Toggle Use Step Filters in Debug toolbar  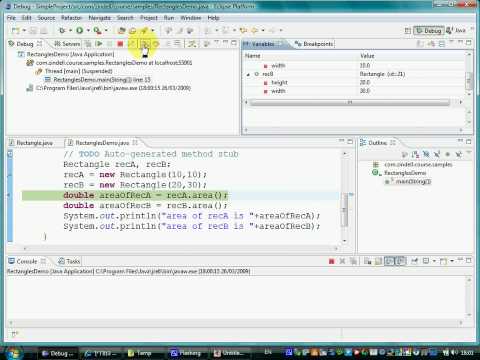tap(192, 44)
